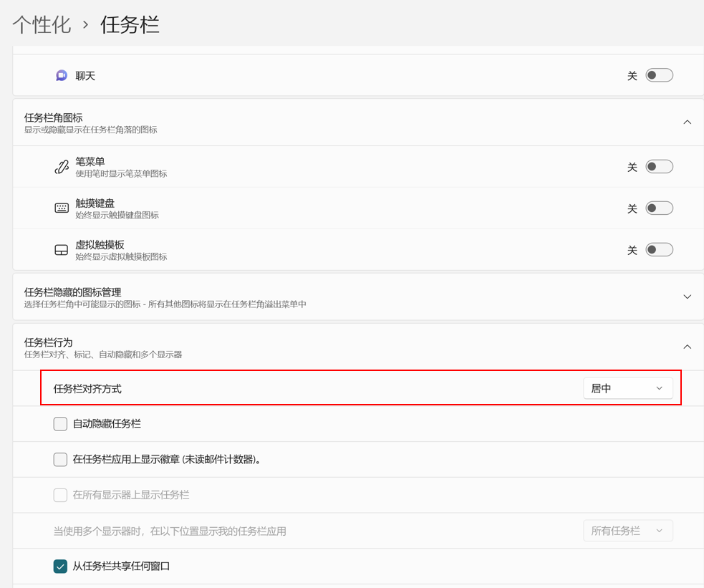The height and width of the screenshot is (588, 704).
Task: Turn on the 聊天 toggle switch
Action: tap(659, 75)
